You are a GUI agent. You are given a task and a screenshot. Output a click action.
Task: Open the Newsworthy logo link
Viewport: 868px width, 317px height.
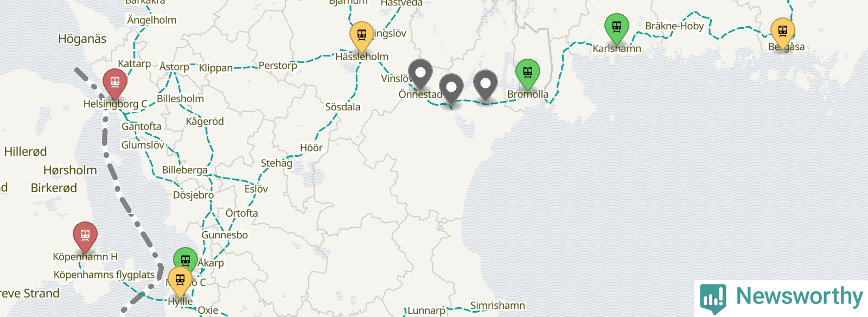(x=781, y=297)
